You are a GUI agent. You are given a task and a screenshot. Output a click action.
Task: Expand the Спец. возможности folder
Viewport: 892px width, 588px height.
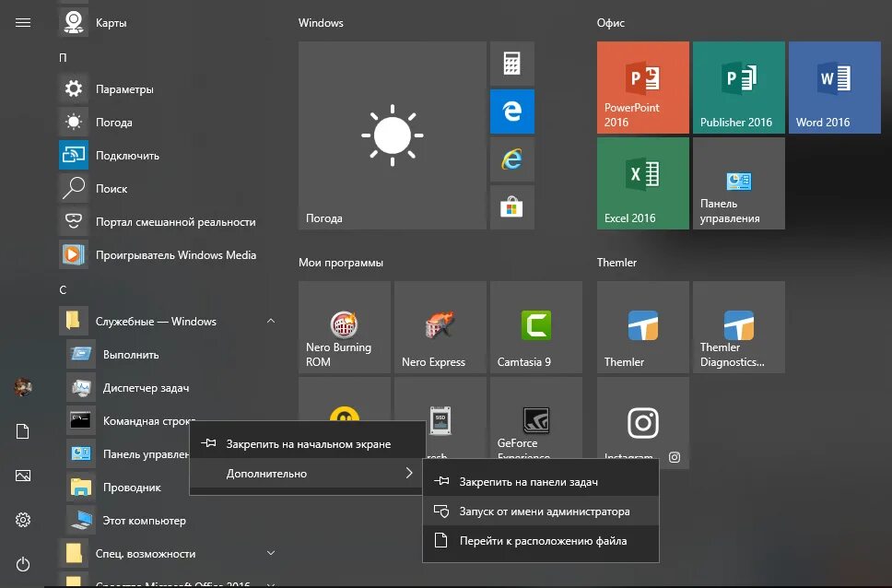pos(271,553)
